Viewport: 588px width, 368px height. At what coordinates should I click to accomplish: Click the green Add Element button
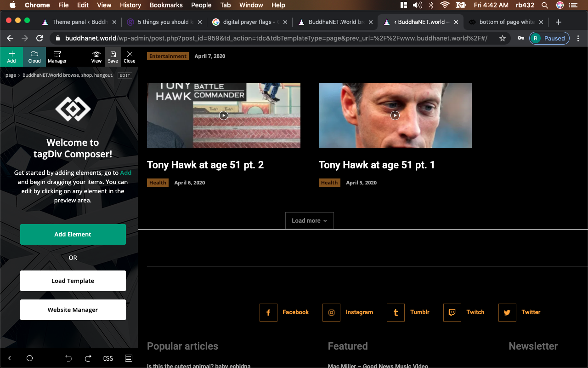tap(73, 234)
